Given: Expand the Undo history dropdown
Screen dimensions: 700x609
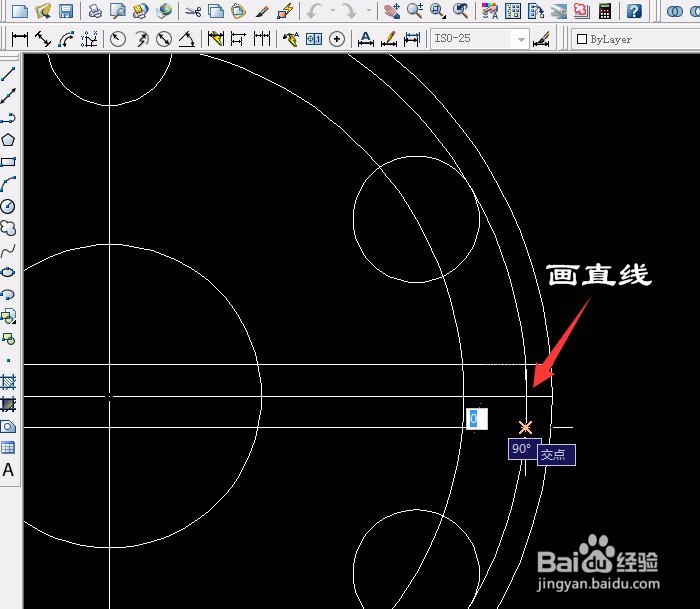Looking at the screenshot, I should (333, 11).
